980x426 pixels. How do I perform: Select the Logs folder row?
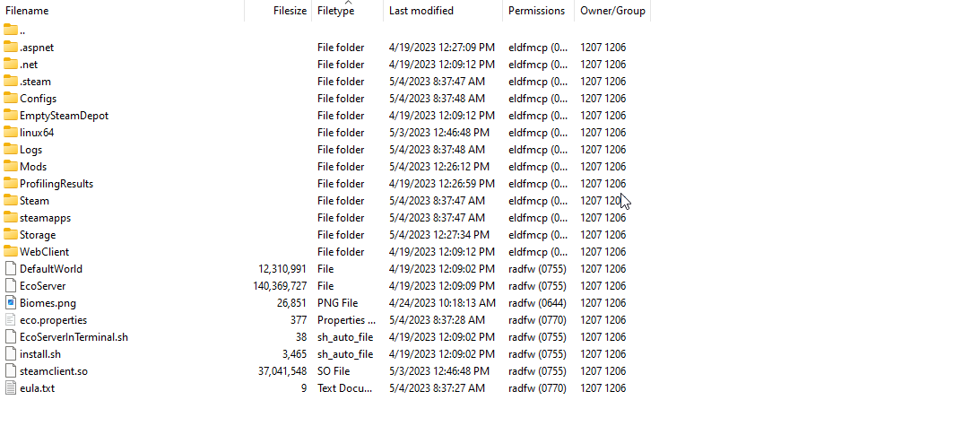[325, 150]
